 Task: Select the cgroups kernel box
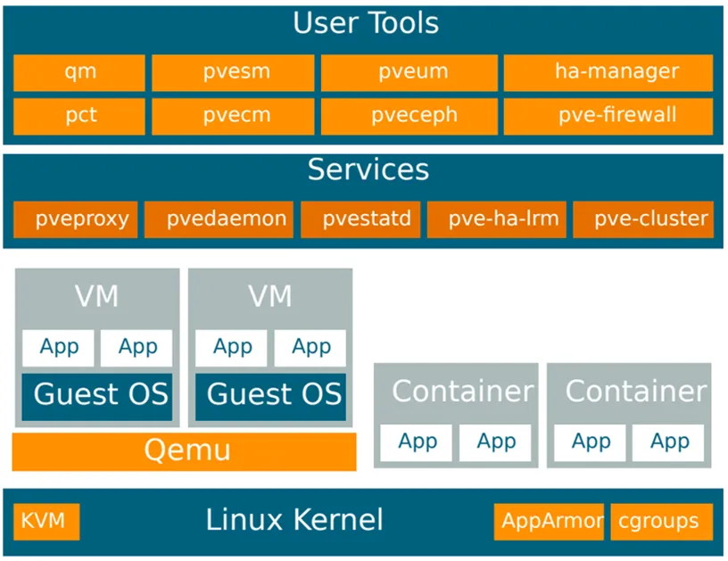[661, 522]
